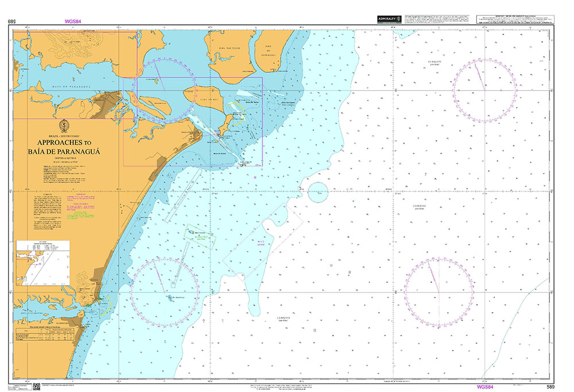
Task: Click the purple WGS84 label at top left
Action: tap(72, 21)
